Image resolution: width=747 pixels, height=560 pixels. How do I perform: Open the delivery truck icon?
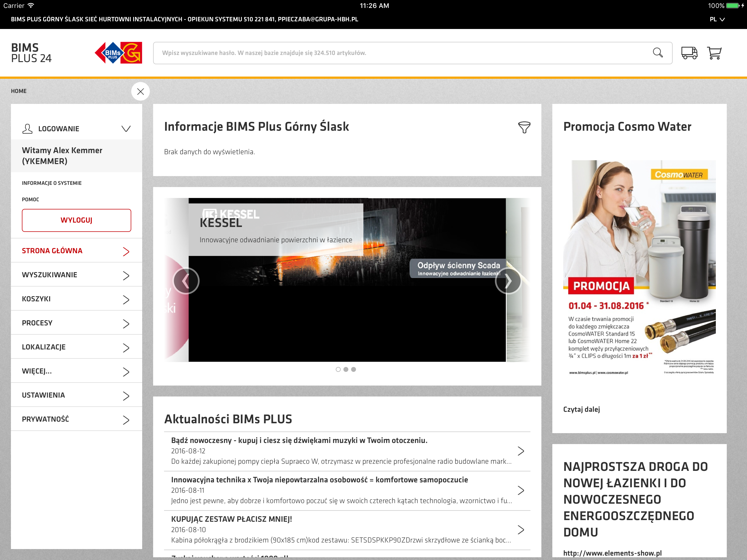click(x=689, y=53)
